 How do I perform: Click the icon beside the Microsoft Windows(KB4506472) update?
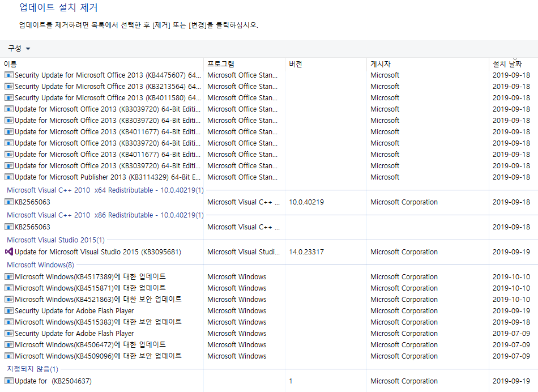click(9, 344)
